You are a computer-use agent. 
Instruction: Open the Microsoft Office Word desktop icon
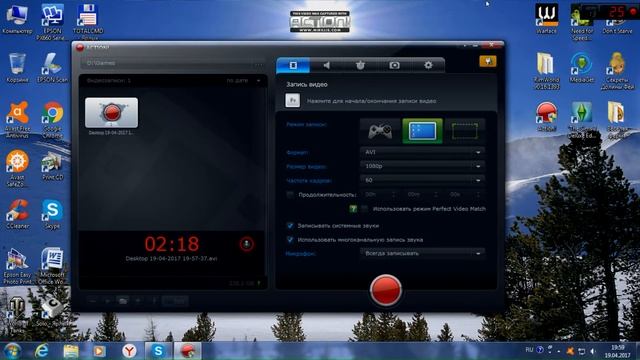click(x=52, y=266)
